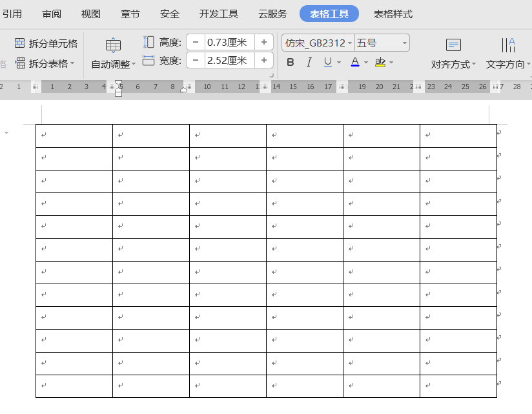Switch to the 安全 tab
This screenshot has width=532, height=414.
(170, 14)
